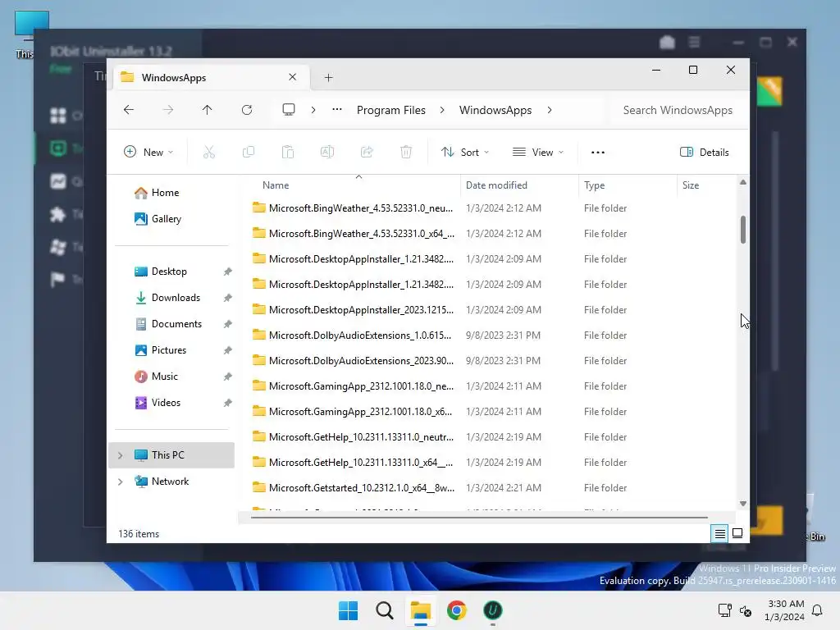Open the notifications bell in the tray
Viewport: 840px width, 630px height.
(817, 610)
